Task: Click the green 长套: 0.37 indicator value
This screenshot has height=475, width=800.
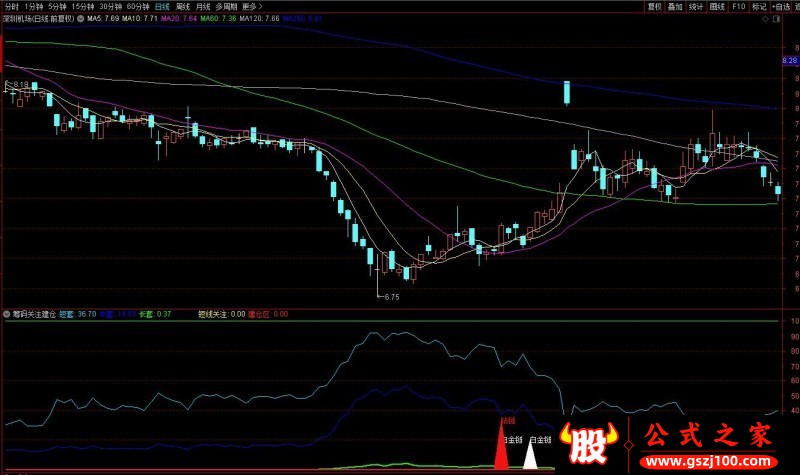Action: tap(155, 314)
